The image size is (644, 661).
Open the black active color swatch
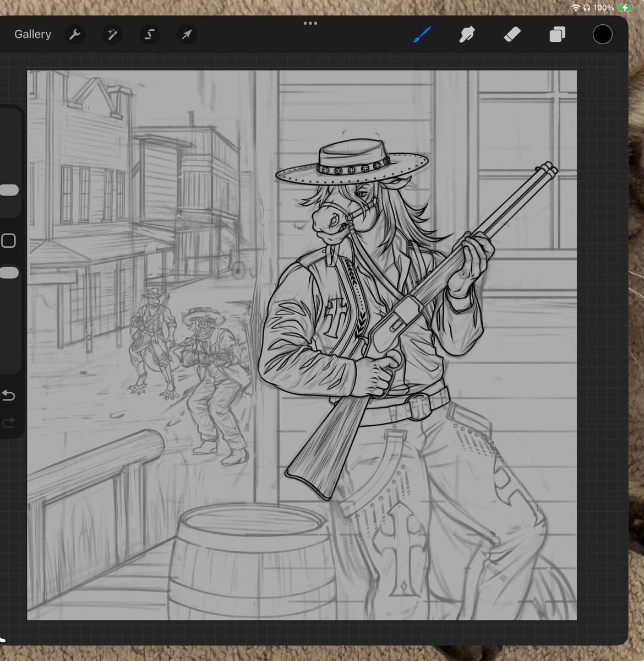pyautogui.click(x=602, y=35)
